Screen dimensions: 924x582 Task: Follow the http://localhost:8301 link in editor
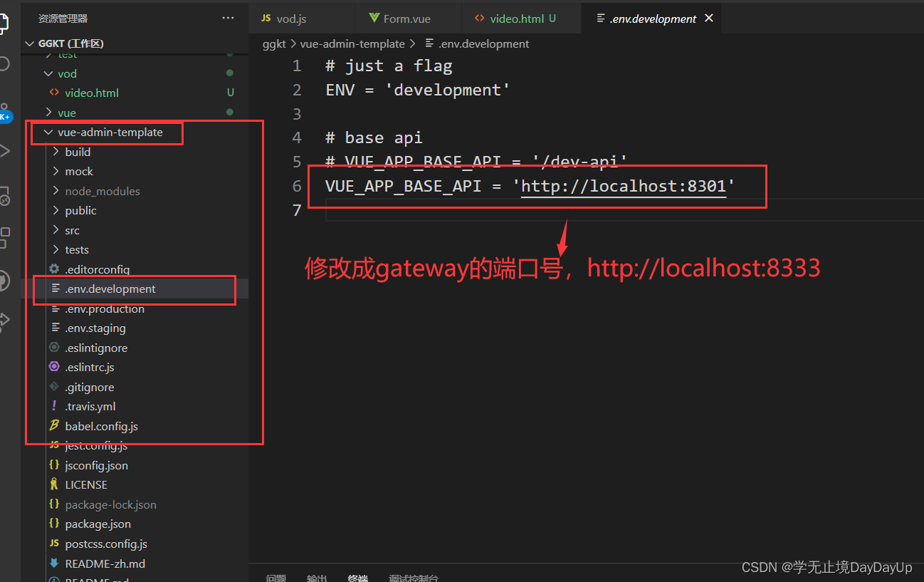624,187
